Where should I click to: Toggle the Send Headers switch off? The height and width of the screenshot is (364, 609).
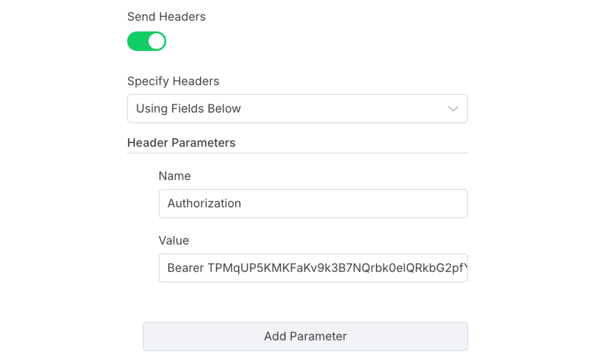coord(146,41)
